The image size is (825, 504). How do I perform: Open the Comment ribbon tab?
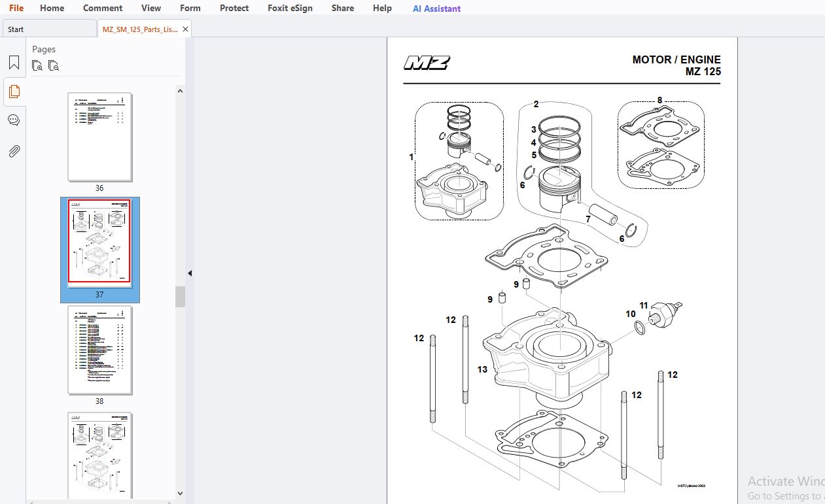(103, 8)
